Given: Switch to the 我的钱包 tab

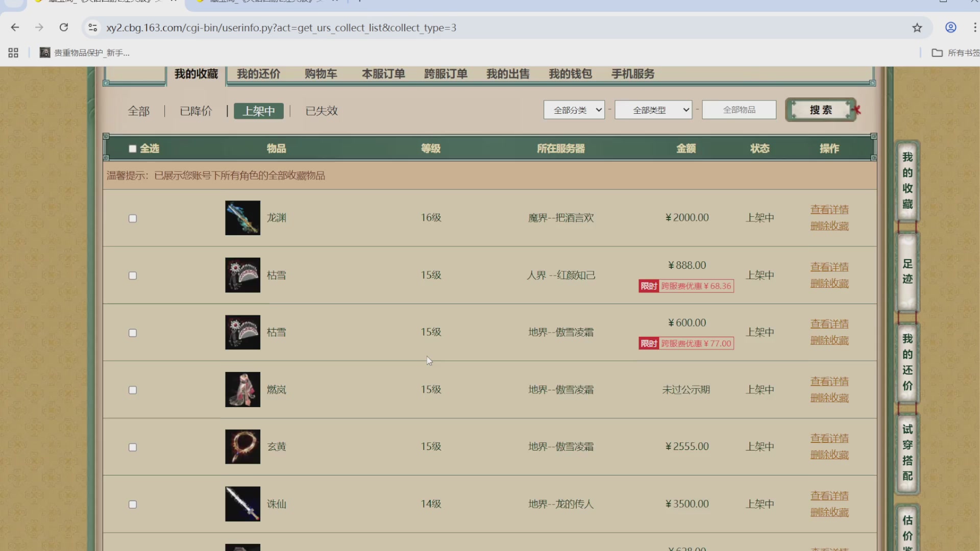Looking at the screenshot, I should (570, 74).
